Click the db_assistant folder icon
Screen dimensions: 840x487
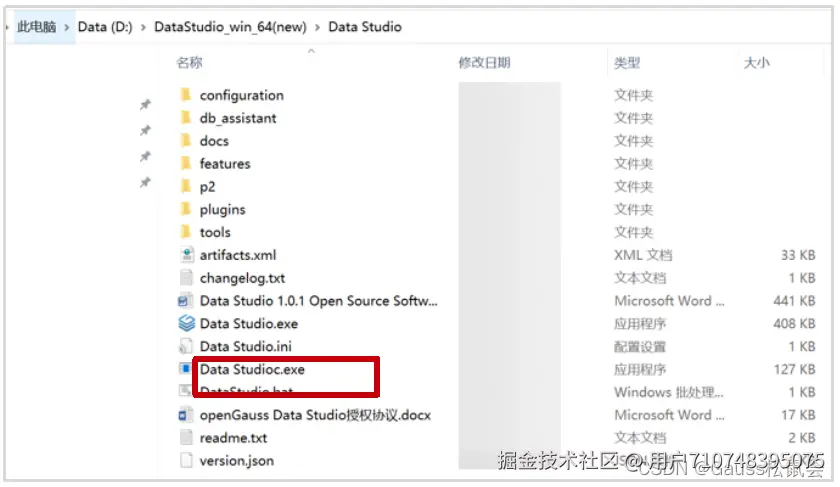click(186, 118)
